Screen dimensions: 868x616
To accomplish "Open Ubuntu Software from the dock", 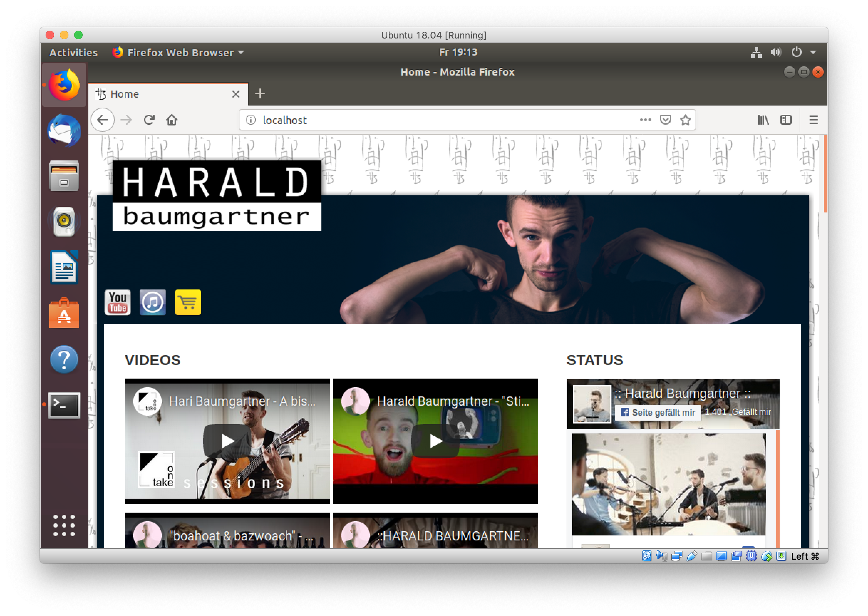I will click(x=64, y=313).
